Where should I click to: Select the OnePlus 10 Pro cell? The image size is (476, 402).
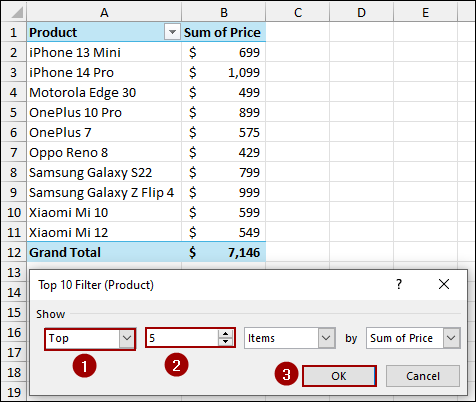104,112
